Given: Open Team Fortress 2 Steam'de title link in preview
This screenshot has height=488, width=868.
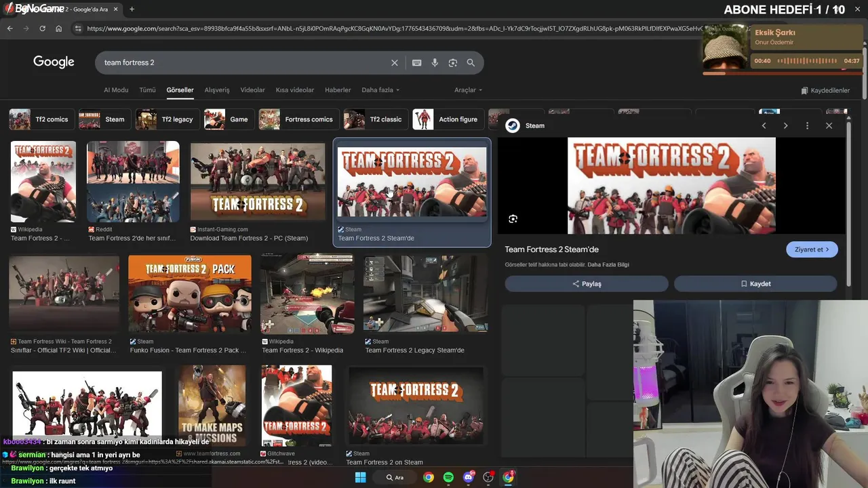Looking at the screenshot, I should click(552, 249).
